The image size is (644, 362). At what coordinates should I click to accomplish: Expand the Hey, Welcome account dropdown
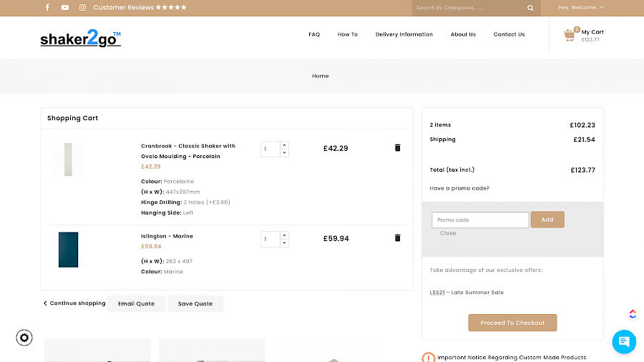[x=581, y=8]
